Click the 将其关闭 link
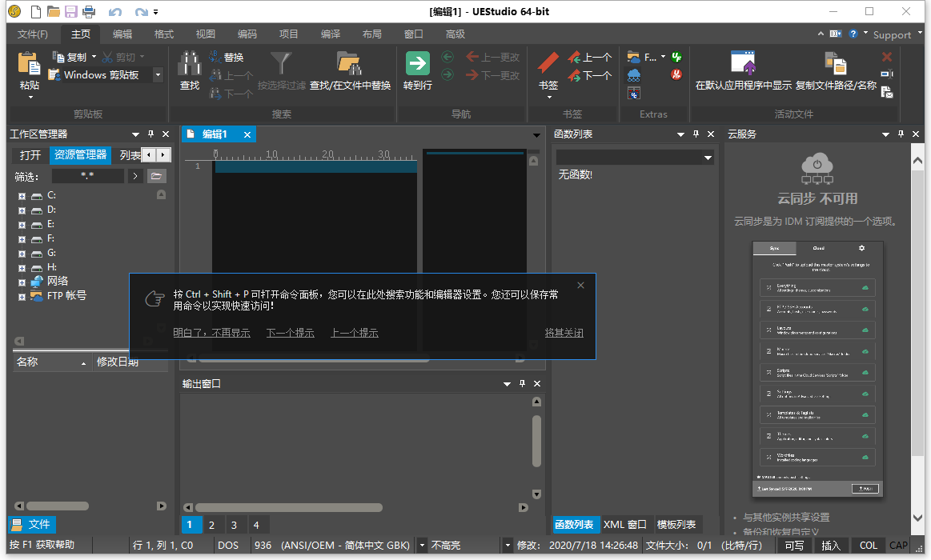The height and width of the screenshot is (560, 931). 564,333
